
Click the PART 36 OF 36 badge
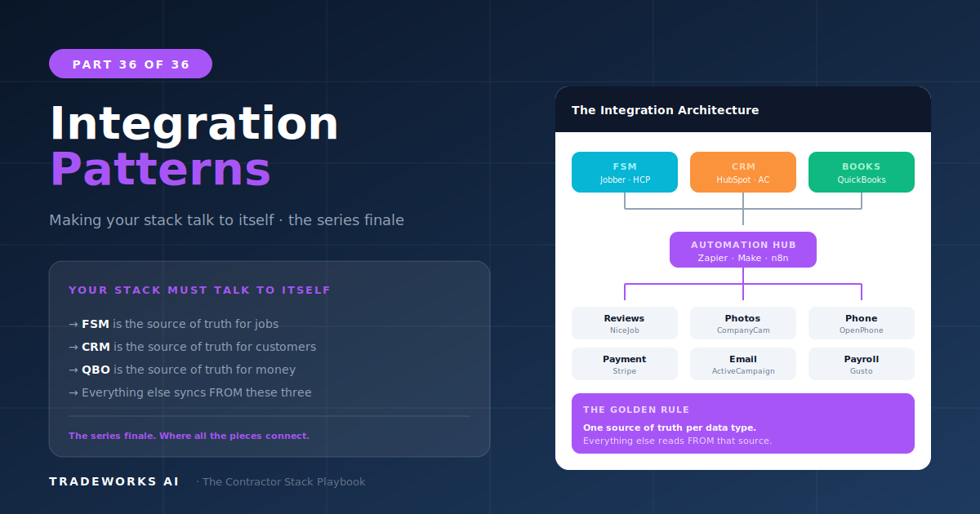131,64
